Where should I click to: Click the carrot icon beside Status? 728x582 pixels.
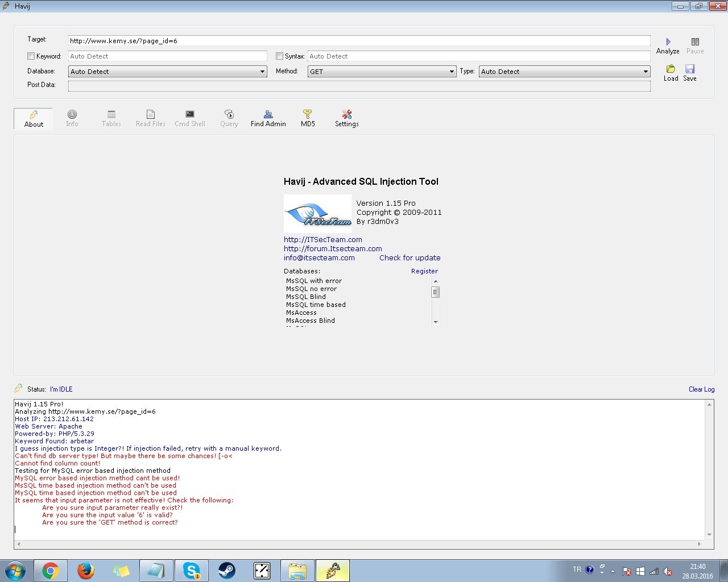[x=19, y=389]
